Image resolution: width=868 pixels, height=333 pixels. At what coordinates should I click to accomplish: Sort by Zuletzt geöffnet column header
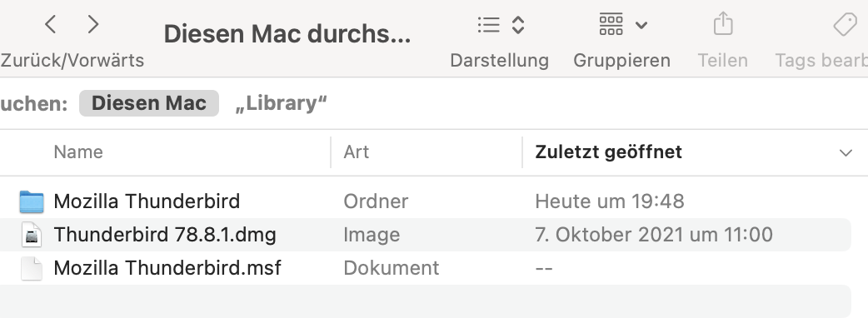(608, 152)
